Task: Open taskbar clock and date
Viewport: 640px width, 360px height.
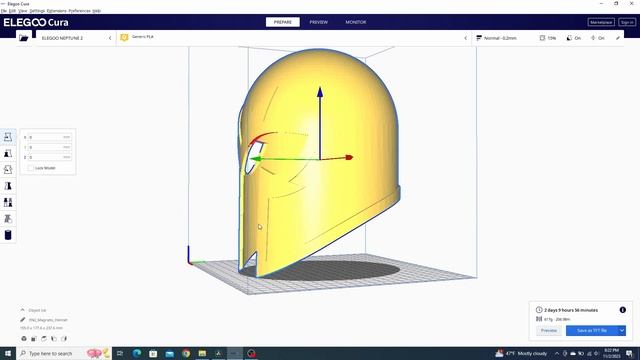Action: (611, 353)
